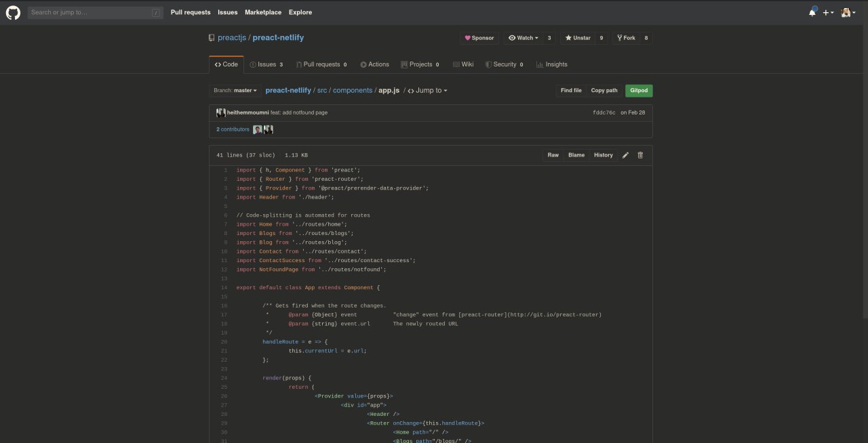
Task: Open commit message feat: add notfound page
Action: 299,112
